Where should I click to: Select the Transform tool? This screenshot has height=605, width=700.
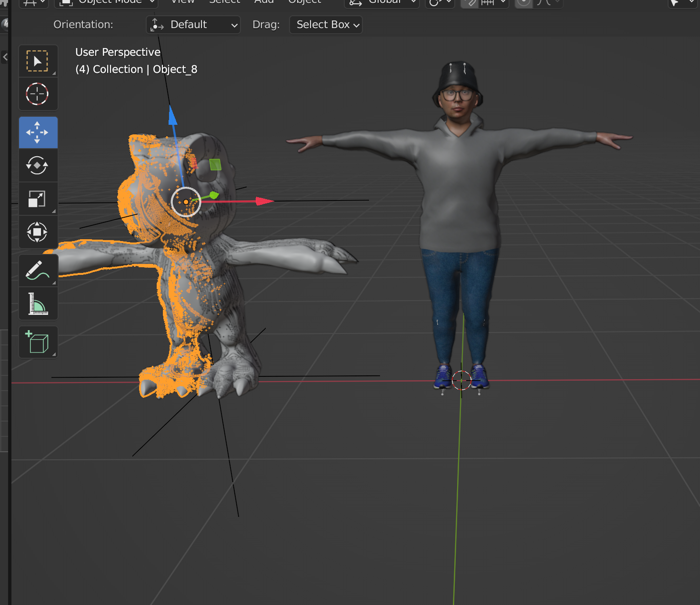[38, 232]
